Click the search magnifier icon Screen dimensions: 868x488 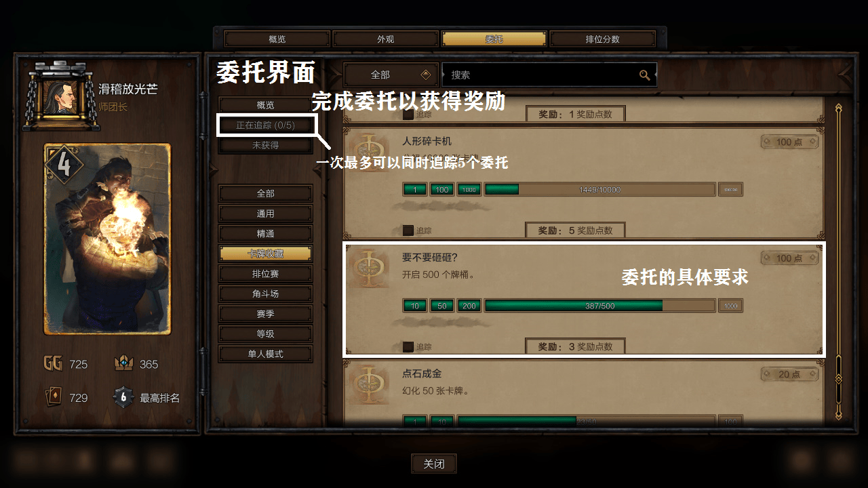pos(644,75)
